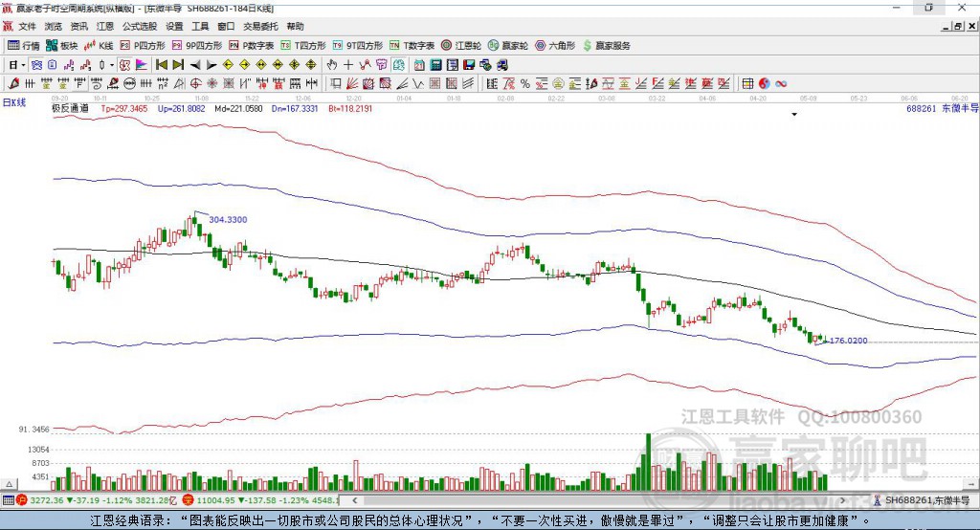Click the Tp=297.3465 indicator value

coord(124,108)
